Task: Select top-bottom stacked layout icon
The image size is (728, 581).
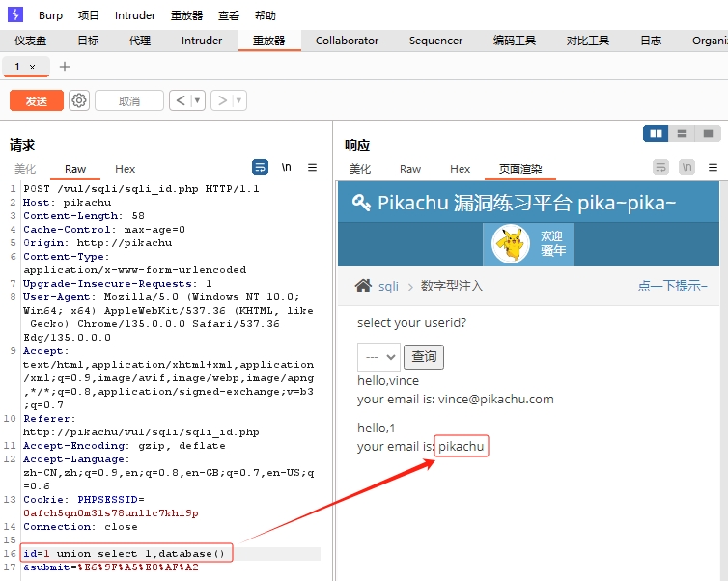Action: point(682,133)
